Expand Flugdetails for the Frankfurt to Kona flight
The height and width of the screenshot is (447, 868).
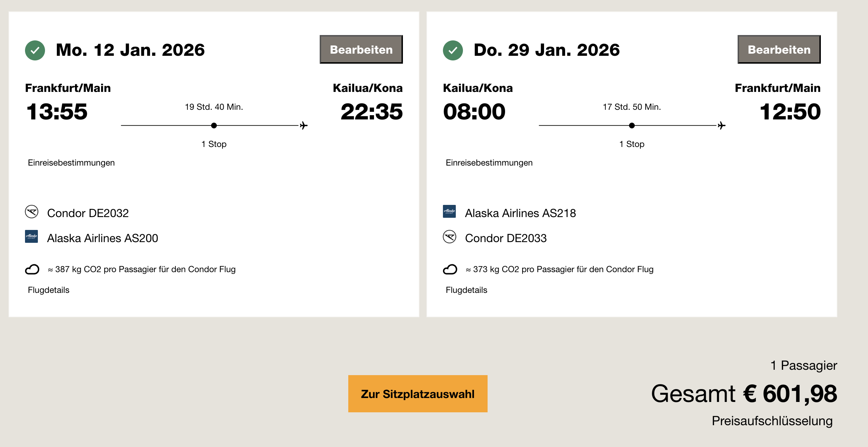click(x=49, y=290)
